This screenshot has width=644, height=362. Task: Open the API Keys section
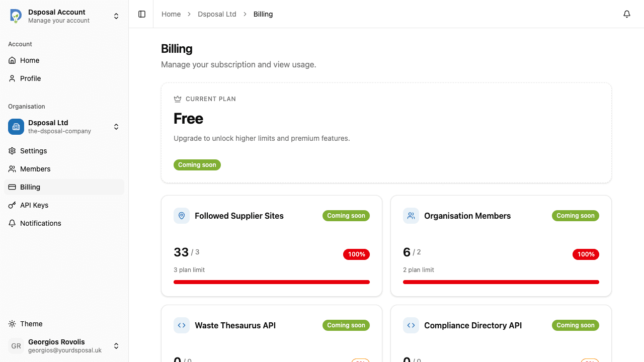coord(33,205)
